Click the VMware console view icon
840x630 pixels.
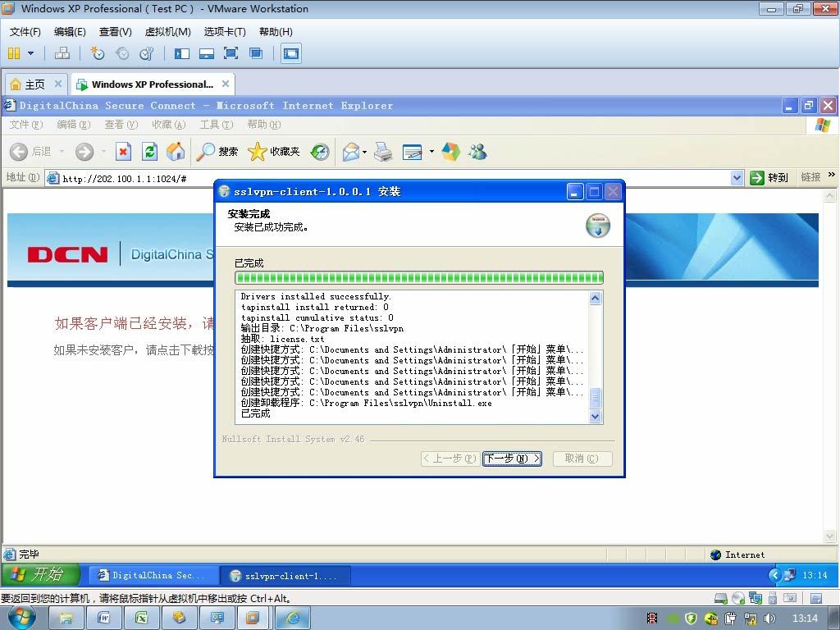[x=291, y=53]
